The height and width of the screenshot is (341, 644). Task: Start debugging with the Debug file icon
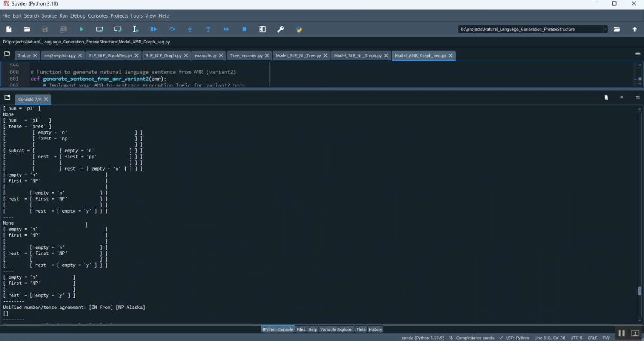point(154,29)
